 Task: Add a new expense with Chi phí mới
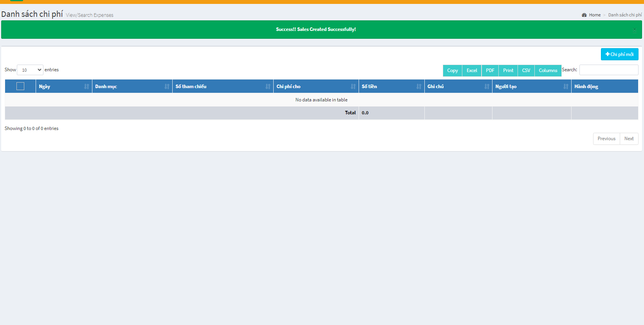tap(620, 54)
